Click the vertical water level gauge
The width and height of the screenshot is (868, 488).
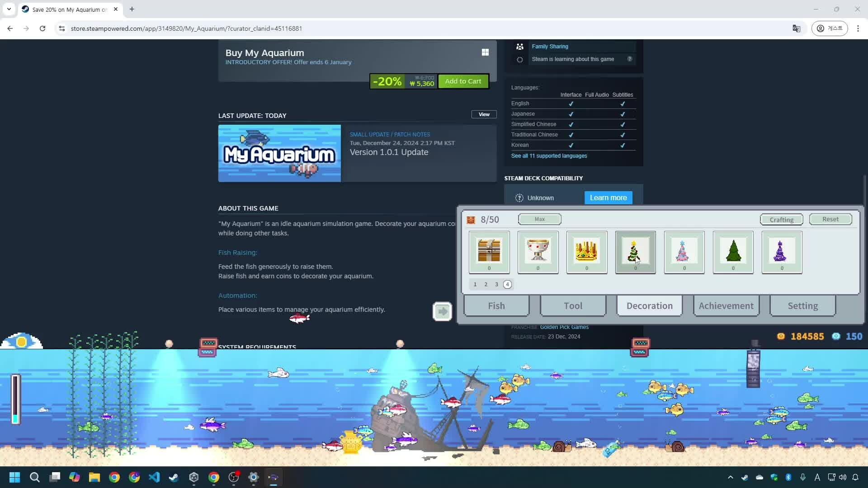[15, 399]
